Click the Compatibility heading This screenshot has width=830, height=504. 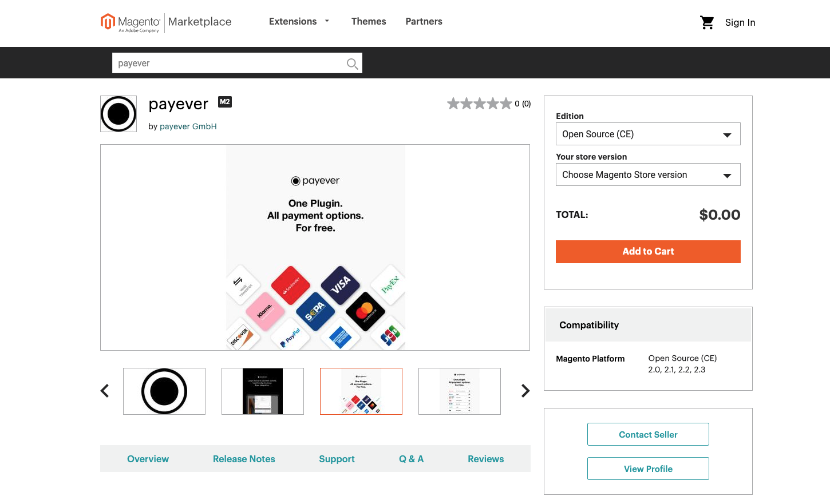(589, 325)
